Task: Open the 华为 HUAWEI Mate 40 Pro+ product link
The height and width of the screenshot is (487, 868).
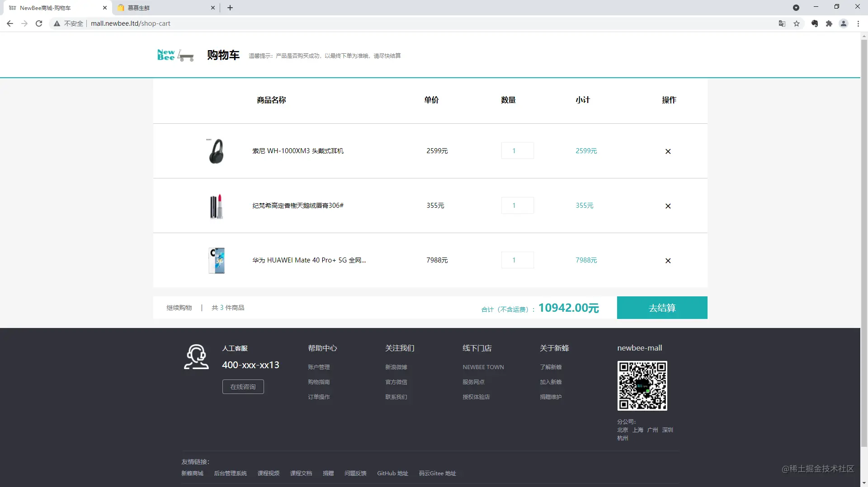Action: (x=309, y=260)
